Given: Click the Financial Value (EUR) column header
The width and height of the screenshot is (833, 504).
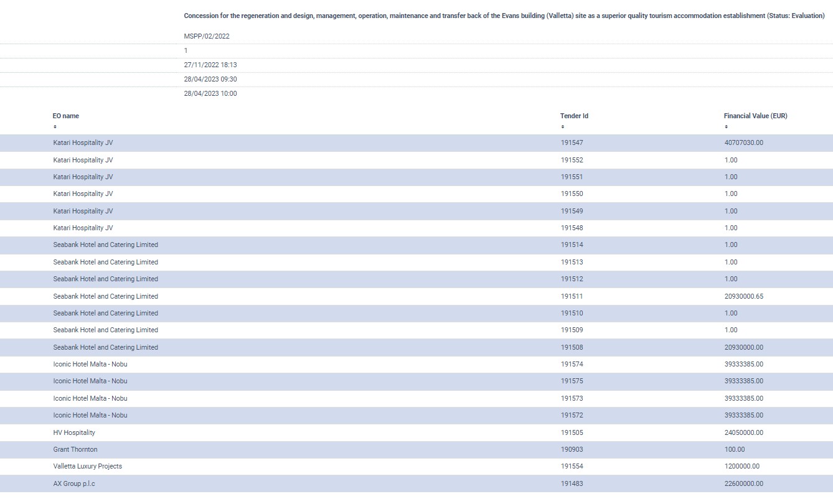Looking at the screenshot, I should click(755, 116).
